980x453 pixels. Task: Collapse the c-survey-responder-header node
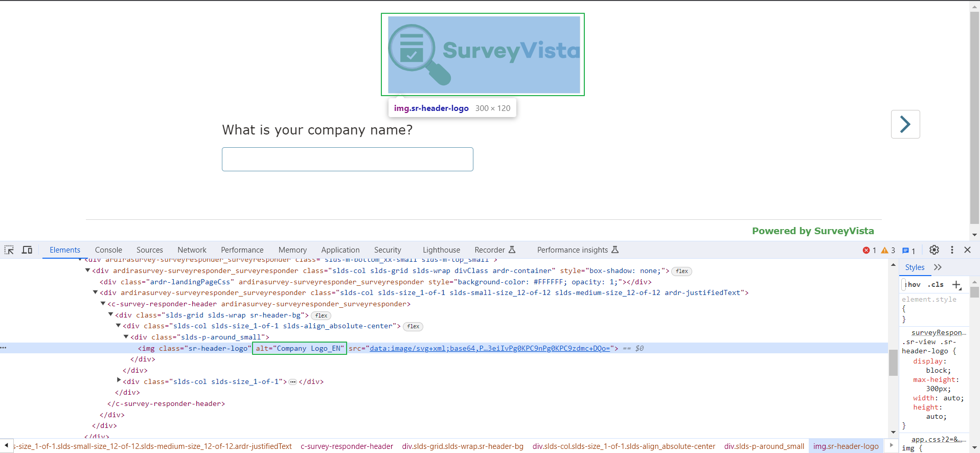coord(103,304)
